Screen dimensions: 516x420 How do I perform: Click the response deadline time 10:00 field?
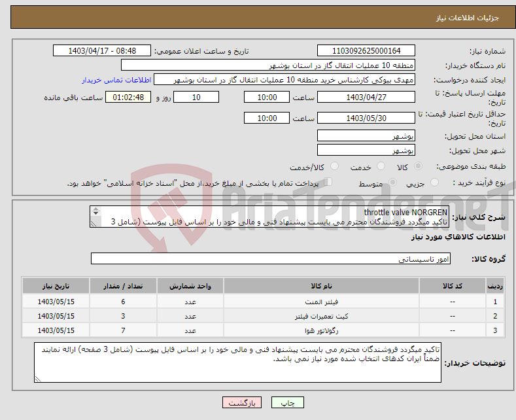point(267,97)
